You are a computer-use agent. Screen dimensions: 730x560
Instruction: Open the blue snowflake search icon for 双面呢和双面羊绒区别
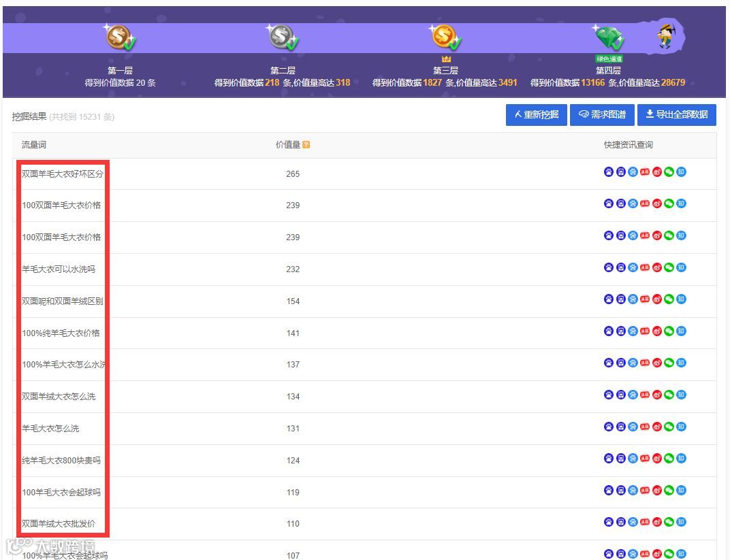coord(632,299)
